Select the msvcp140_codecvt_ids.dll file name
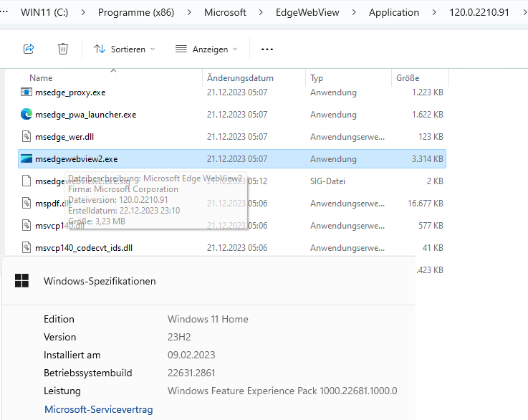This screenshot has height=420, width=528. [84, 248]
